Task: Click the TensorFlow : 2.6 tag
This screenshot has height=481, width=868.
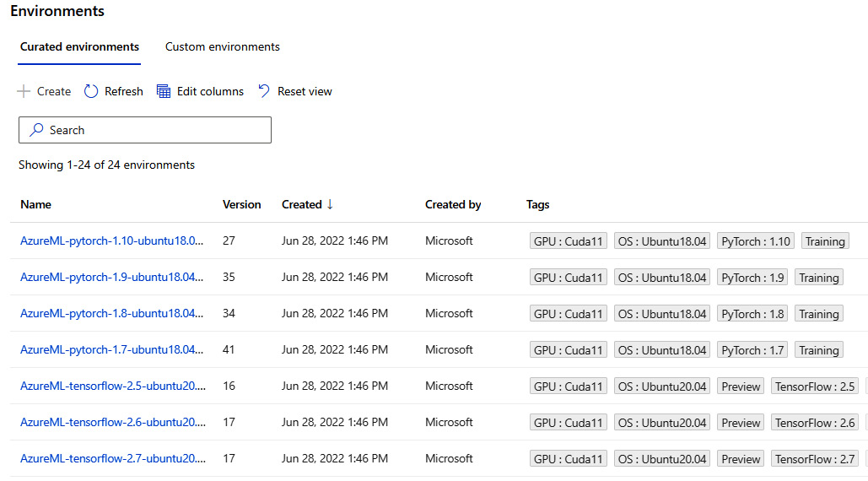Action: click(815, 423)
